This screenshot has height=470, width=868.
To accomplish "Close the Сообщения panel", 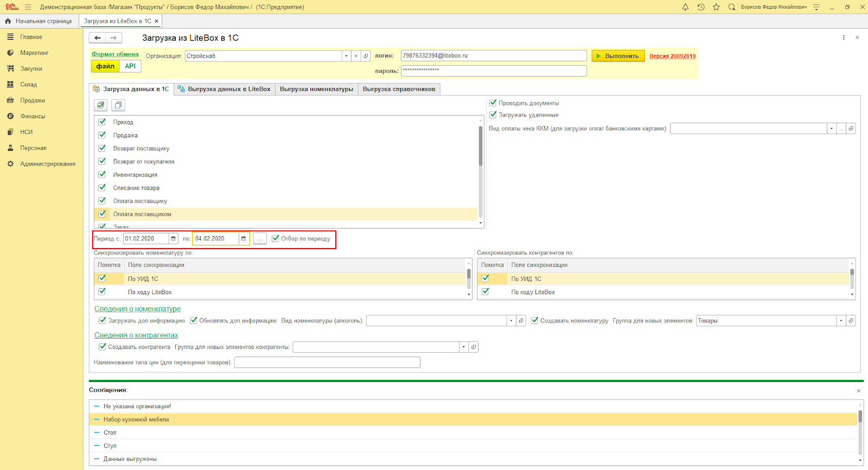I will pos(858,391).
